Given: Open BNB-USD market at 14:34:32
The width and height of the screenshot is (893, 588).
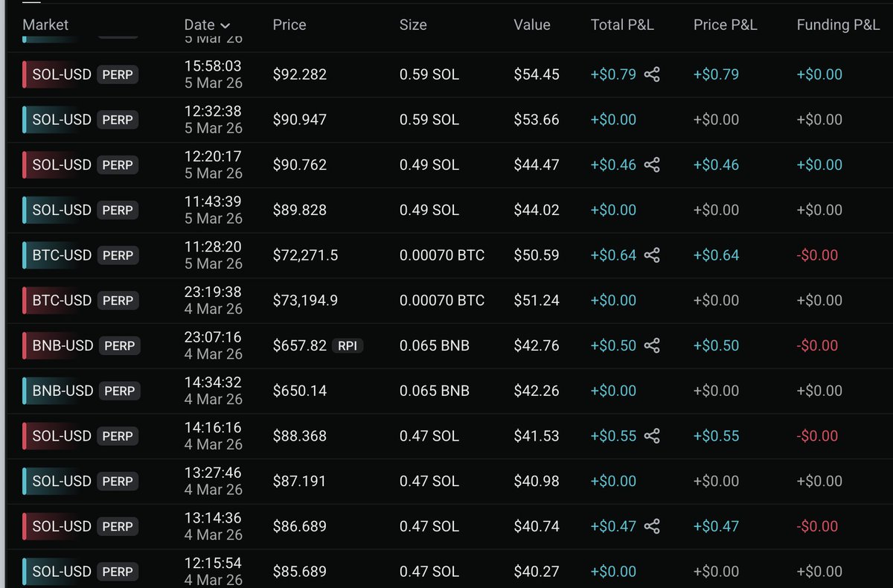Looking at the screenshot, I should [x=63, y=391].
